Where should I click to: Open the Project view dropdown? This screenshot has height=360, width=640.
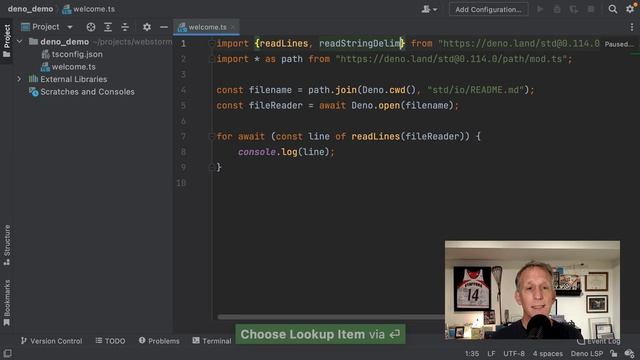(70, 27)
